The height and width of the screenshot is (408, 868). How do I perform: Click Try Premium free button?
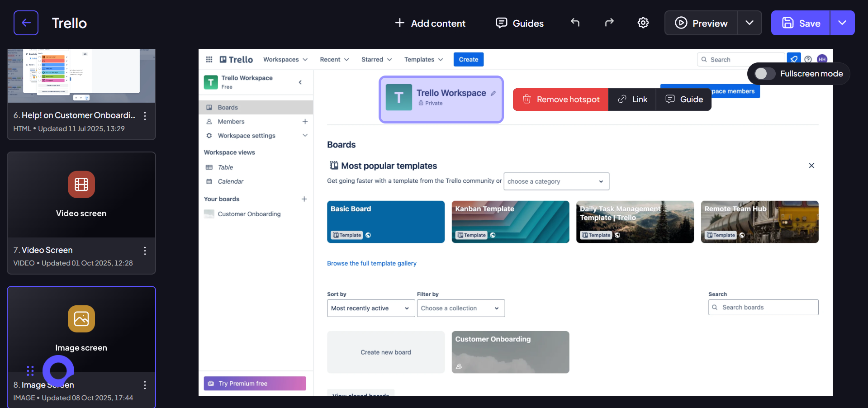[255, 384]
